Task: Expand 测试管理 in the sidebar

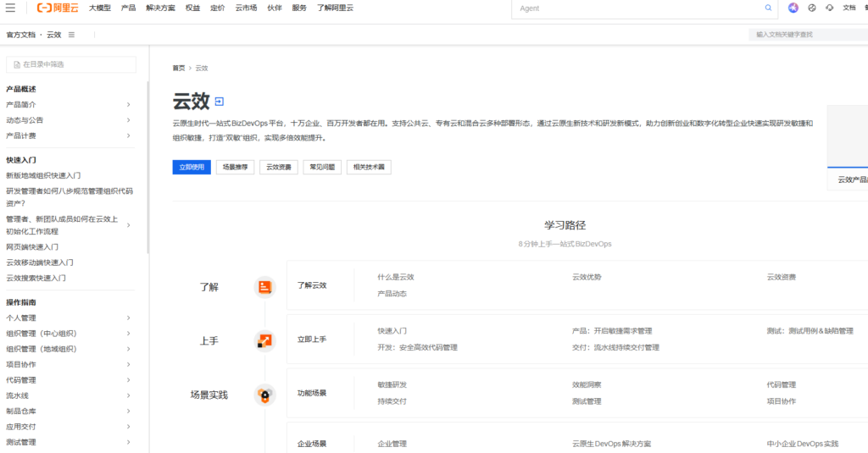Action: (x=129, y=442)
